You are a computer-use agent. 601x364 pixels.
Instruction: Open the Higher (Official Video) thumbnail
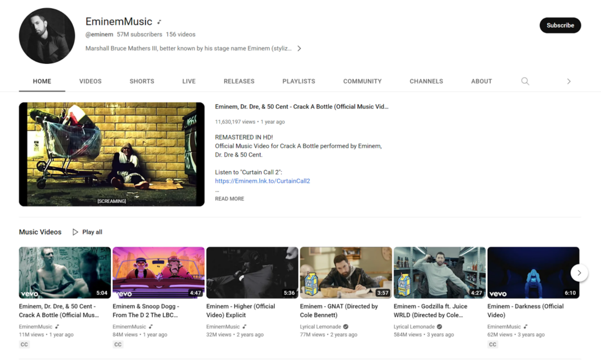point(252,273)
